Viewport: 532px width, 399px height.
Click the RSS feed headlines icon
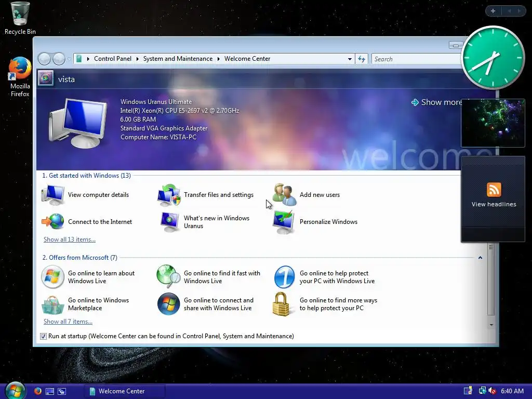tap(494, 190)
